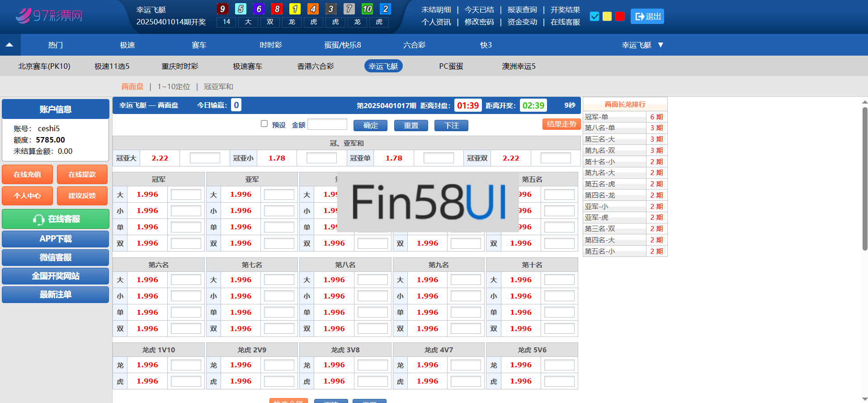Switch to the PC蛋蛋 game tab

coord(451,66)
